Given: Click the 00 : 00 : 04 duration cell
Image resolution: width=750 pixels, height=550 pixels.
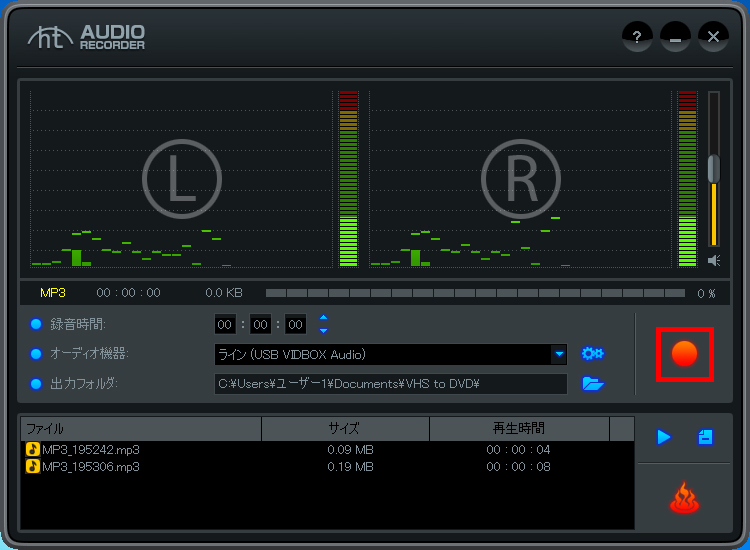Looking at the screenshot, I should pos(518,450).
